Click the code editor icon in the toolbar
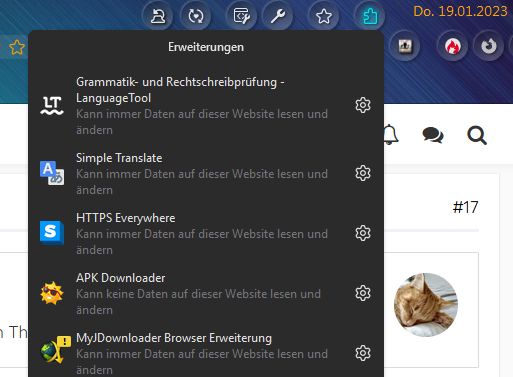The height and width of the screenshot is (377, 513). tap(241, 16)
